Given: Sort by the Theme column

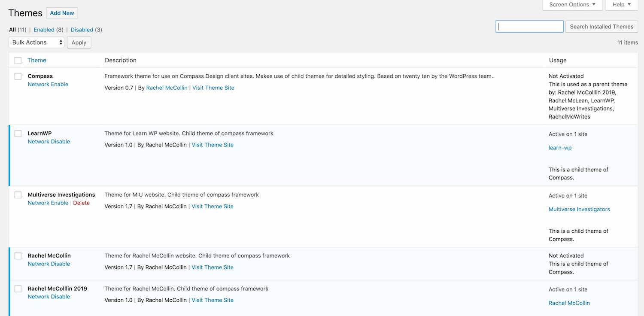Looking at the screenshot, I should click(36, 60).
